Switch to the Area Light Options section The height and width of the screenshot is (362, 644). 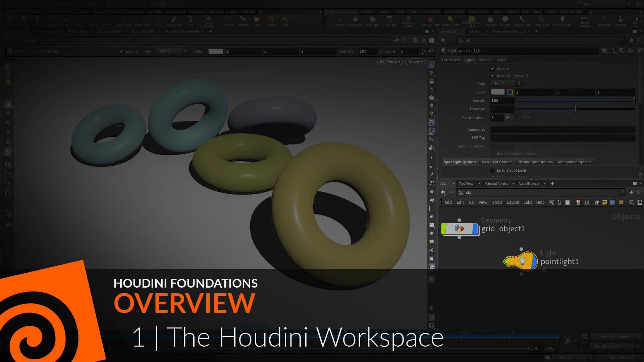coord(497,162)
